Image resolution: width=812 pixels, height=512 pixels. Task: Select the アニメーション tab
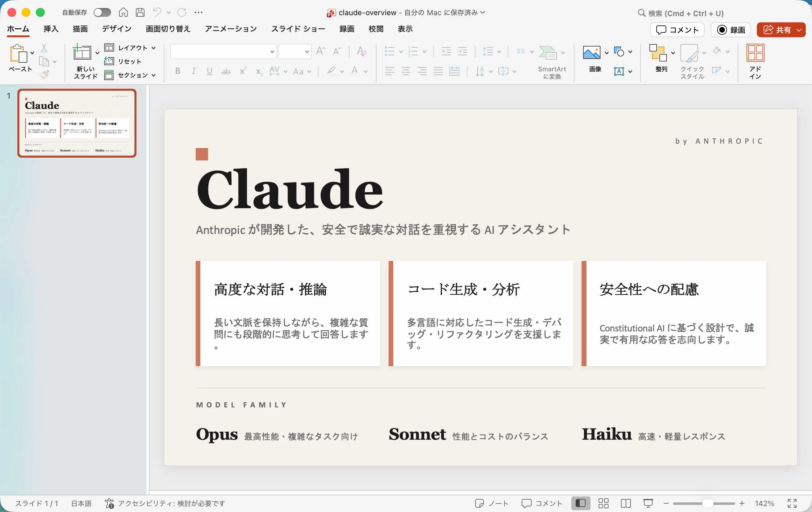[231, 29]
